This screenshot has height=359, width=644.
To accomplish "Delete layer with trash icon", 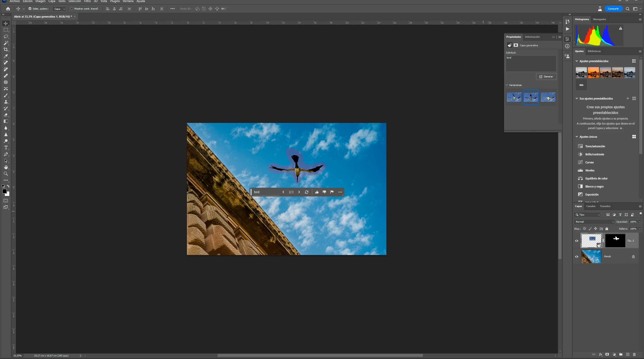I will point(634,354).
